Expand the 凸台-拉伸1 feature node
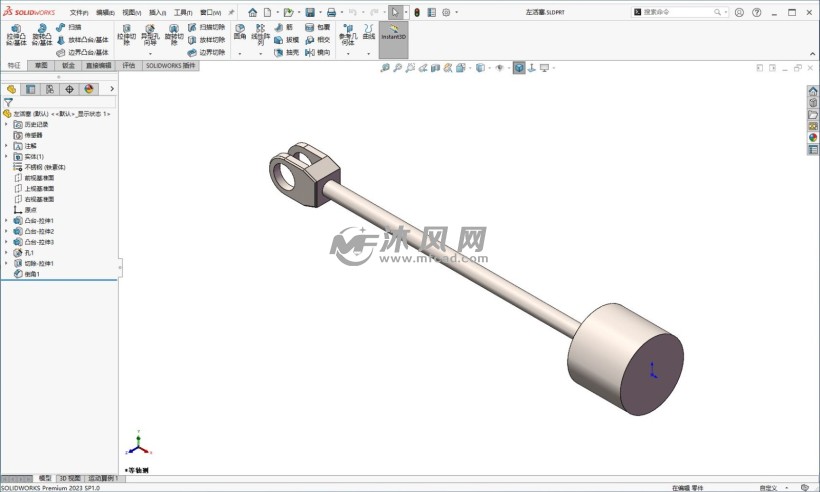820x492 pixels. point(6,220)
